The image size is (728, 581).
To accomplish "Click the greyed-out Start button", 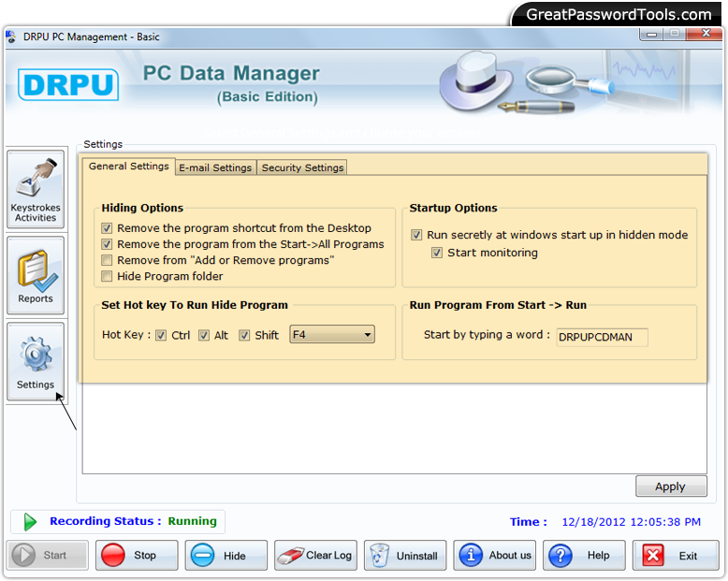I will point(48,555).
